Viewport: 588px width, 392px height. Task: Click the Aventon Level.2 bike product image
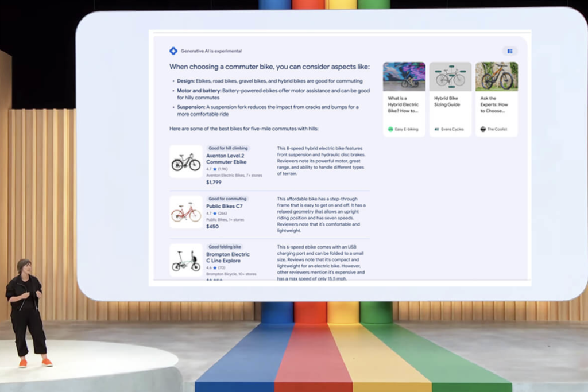pos(186,161)
